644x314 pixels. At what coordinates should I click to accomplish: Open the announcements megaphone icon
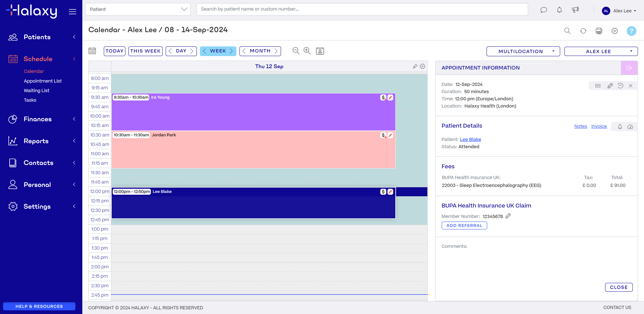(575, 10)
